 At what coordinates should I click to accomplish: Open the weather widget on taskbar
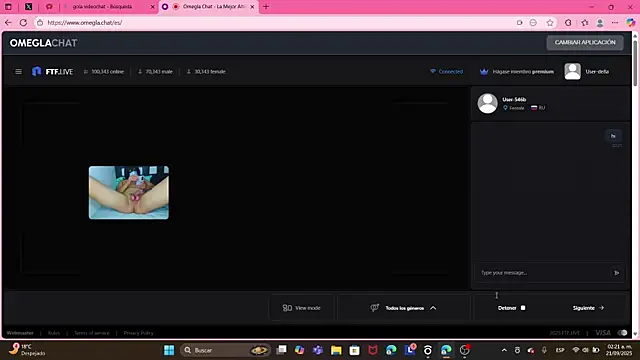(x=27, y=350)
